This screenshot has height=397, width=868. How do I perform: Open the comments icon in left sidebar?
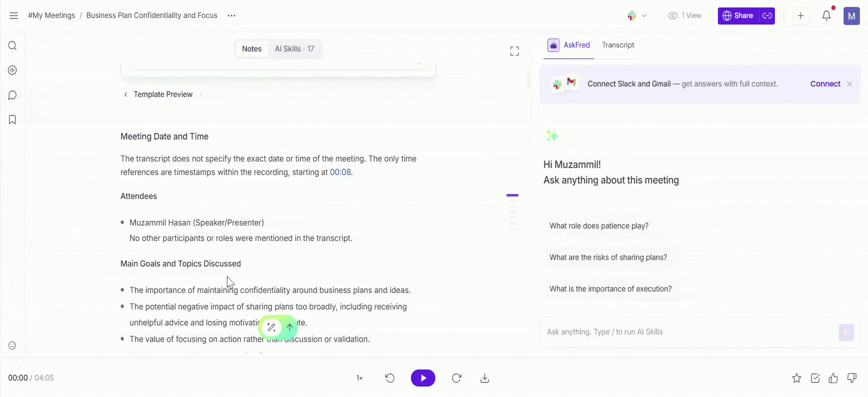pos(13,95)
